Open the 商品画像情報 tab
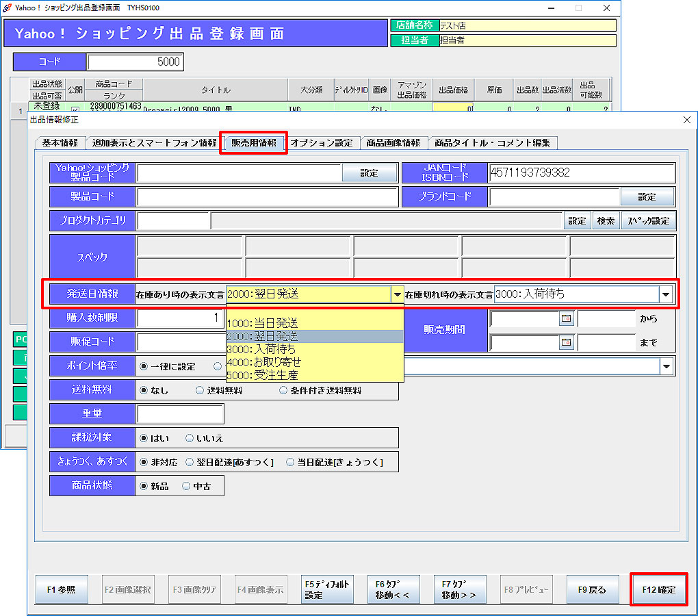 (x=393, y=143)
